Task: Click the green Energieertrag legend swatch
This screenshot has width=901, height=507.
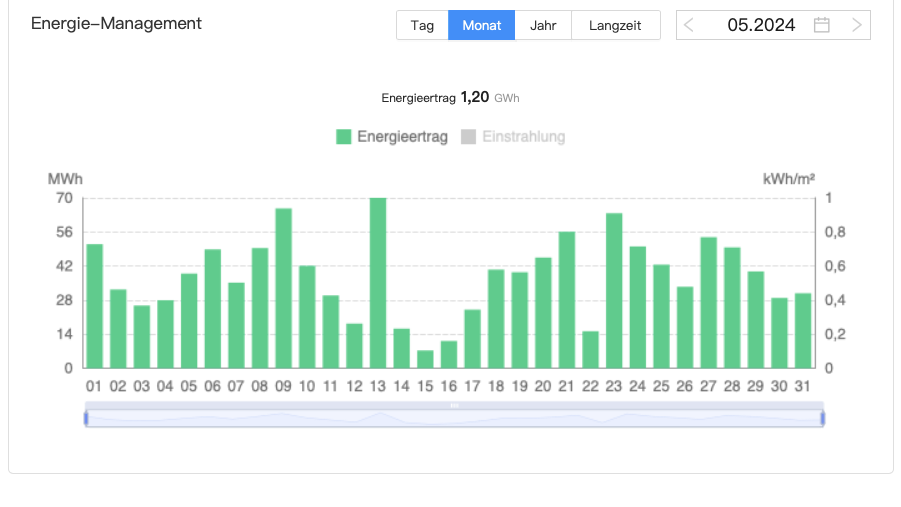Action: (x=344, y=137)
